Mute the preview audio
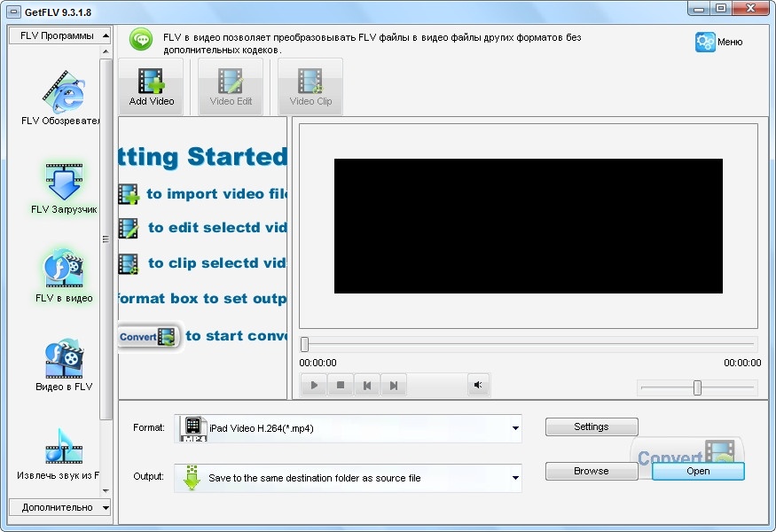The width and height of the screenshot is (776, 532). click(x=478, y=385)
